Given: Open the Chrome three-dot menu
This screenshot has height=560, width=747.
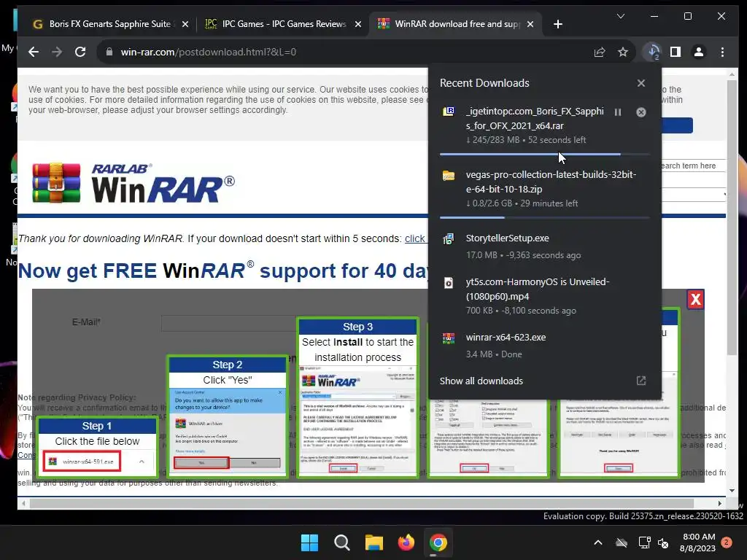Looking at the screenshot, I should [722, 52].
